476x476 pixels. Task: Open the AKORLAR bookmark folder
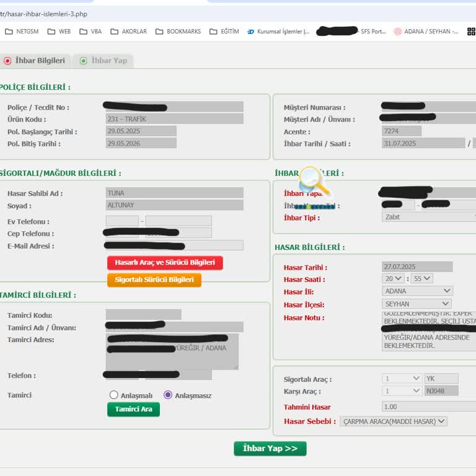click(129, 32)
